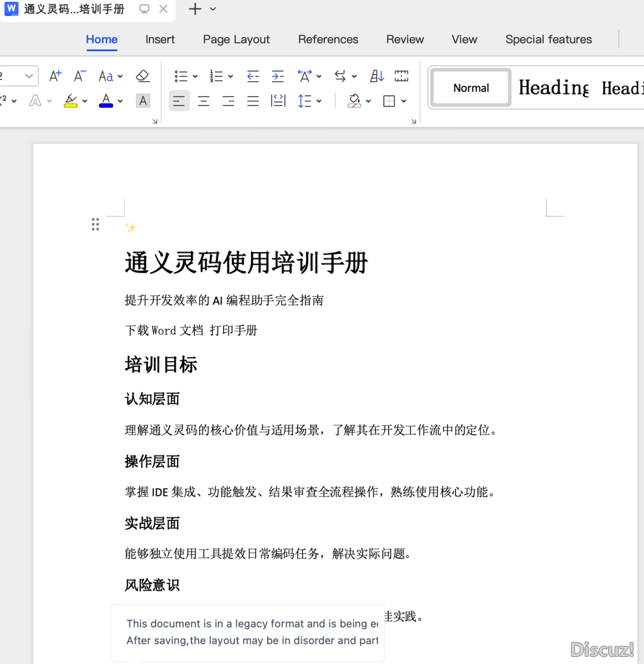The width and height of the screenshot is (644, 664).
Task: Apply a bulleted list
Action: tap(181, 76)
